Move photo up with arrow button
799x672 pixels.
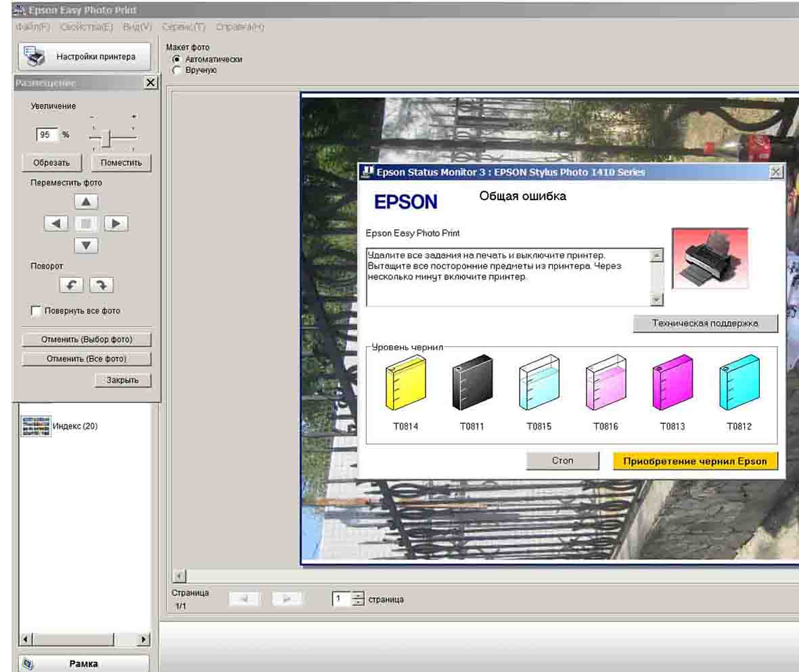[86, 201]
